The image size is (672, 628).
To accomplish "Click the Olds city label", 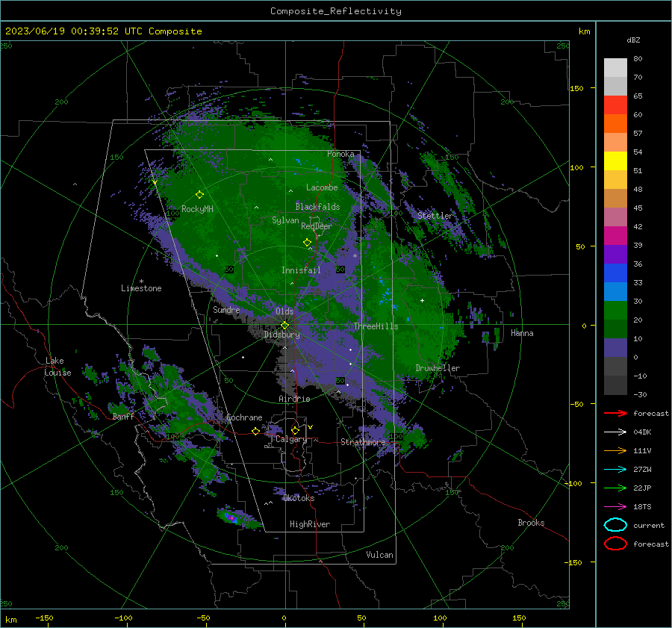I will pyautogui.click(x=284, y=311).
